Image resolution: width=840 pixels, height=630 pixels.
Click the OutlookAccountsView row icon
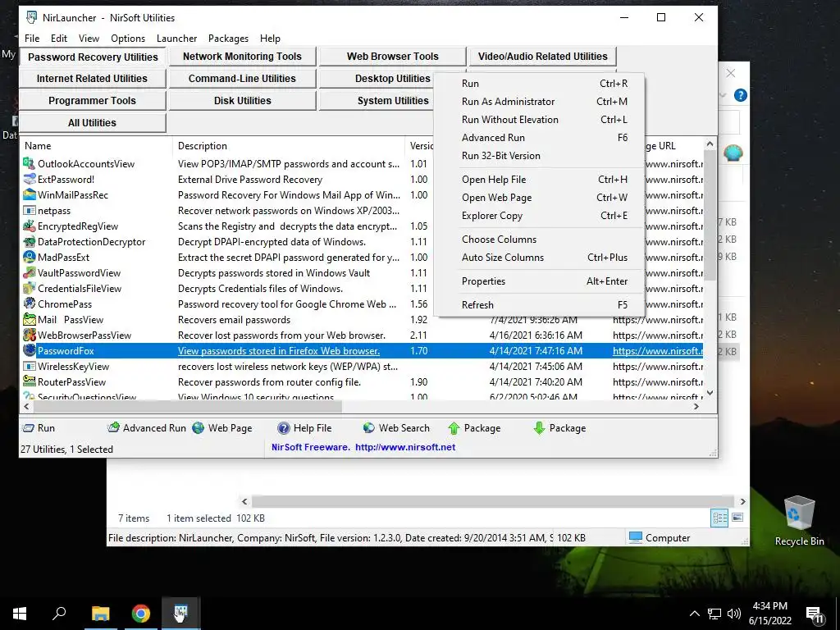pos(29,163)
